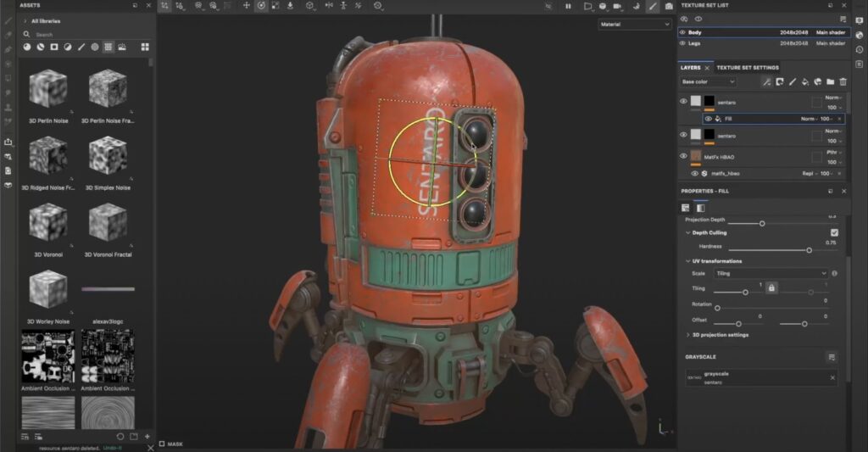Click the camera screenshot icon in top toolbar
The height and width of the screenshot is (452, 868).
click(x=669, y=6)
